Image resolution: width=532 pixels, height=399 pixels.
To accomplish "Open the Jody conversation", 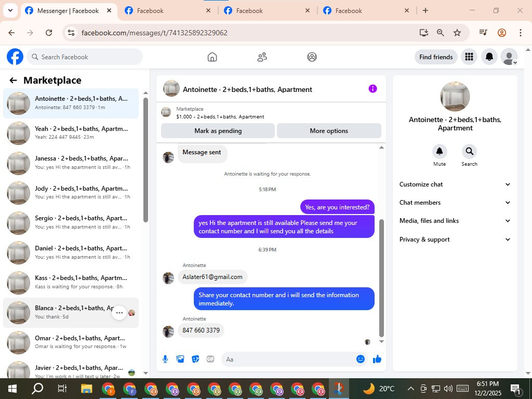I will point(71,193).
